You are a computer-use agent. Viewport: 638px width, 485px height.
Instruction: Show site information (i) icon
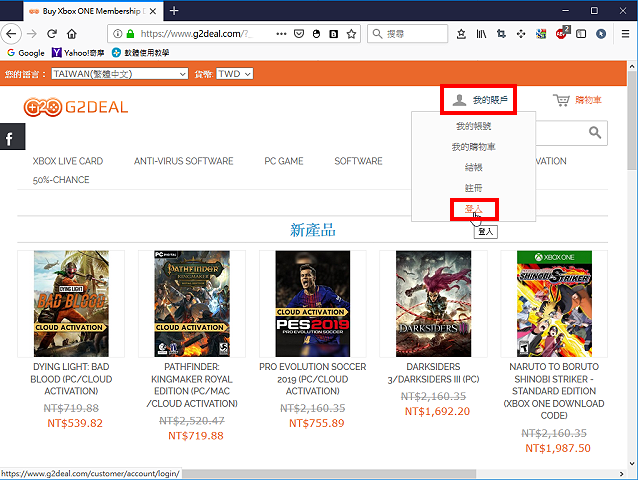(x=118, y=34)
